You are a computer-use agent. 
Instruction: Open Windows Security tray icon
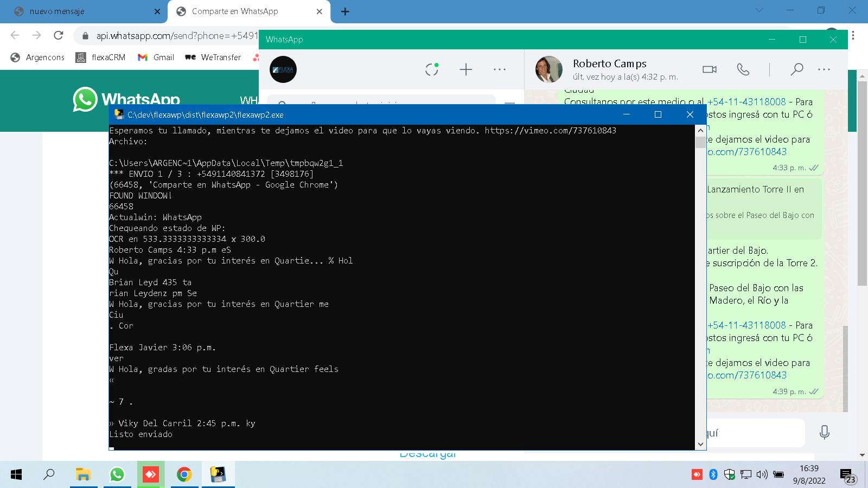click(x=730, y=475)
